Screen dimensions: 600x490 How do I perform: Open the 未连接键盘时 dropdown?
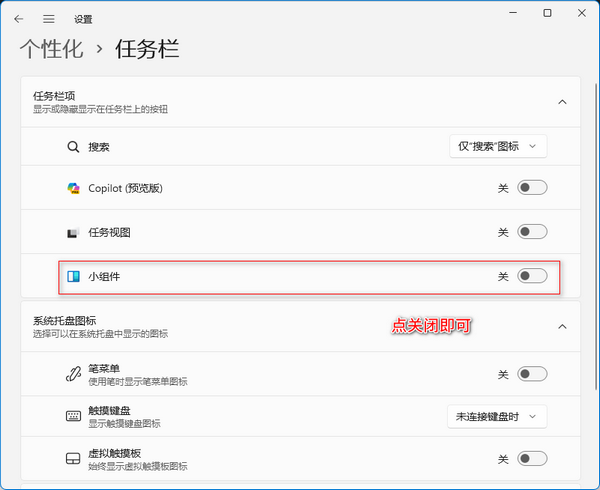(497, 416)
